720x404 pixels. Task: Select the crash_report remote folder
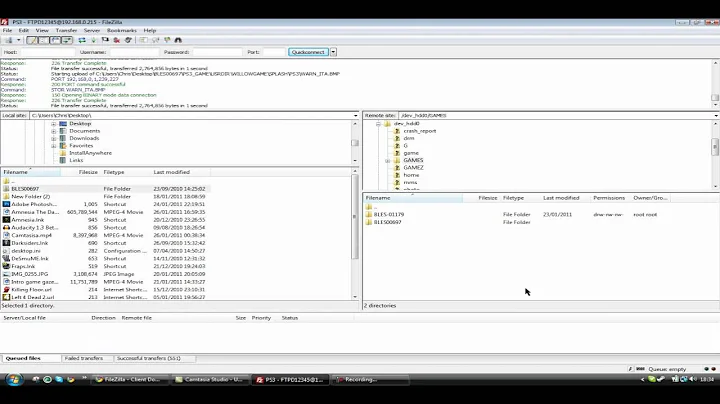pyautogui.click(x=420, y=131)
